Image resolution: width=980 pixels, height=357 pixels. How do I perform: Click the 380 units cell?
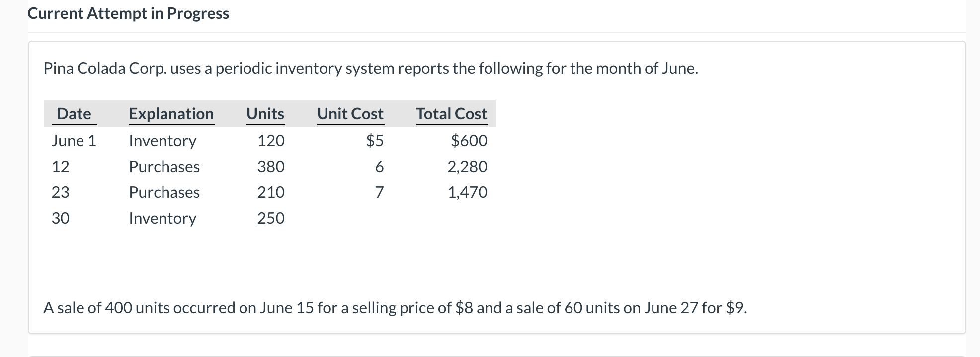click(x=271, y=167)
